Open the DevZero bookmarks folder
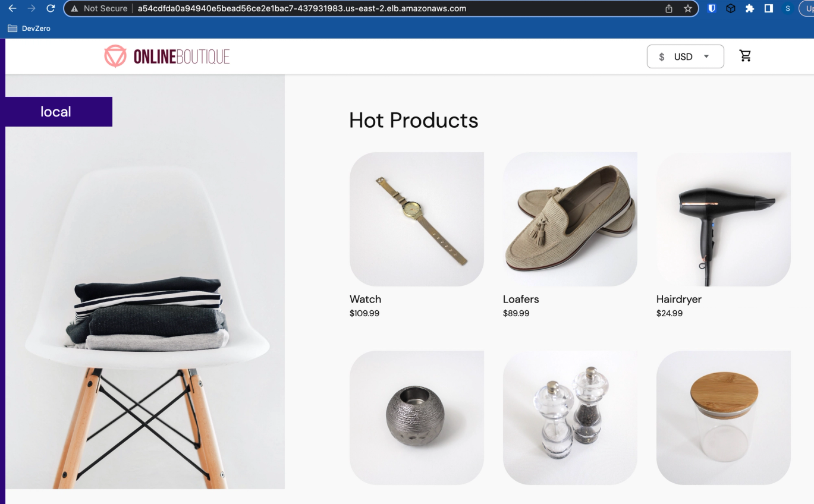The height and width of the screenshot is (504, 814). pyautogui.click(x=29, y=28)
